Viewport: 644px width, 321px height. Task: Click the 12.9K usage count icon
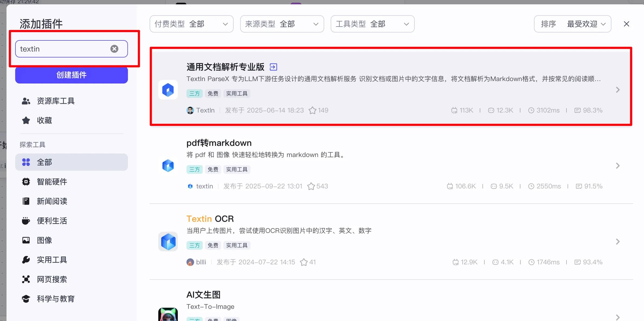[455, 262]
